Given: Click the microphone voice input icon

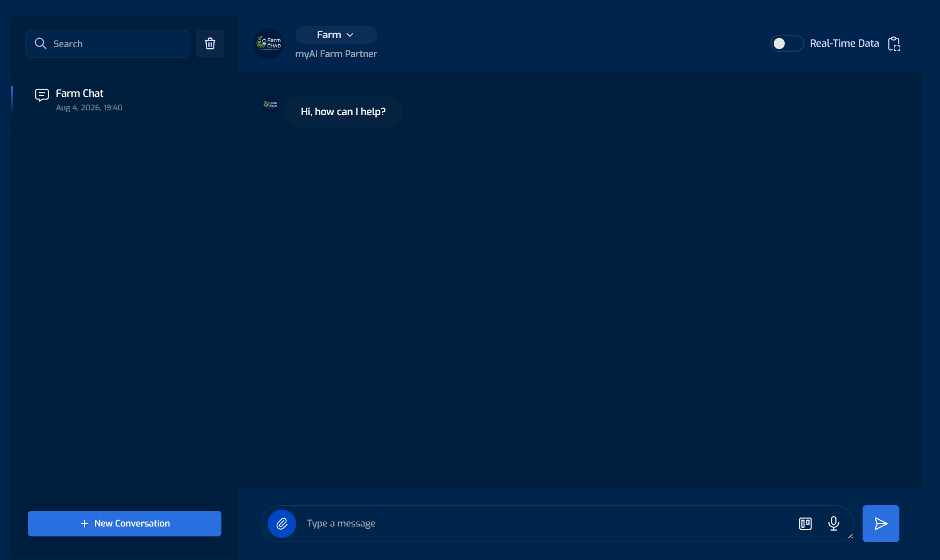Looking at the screenshot, I should [834, 523].
